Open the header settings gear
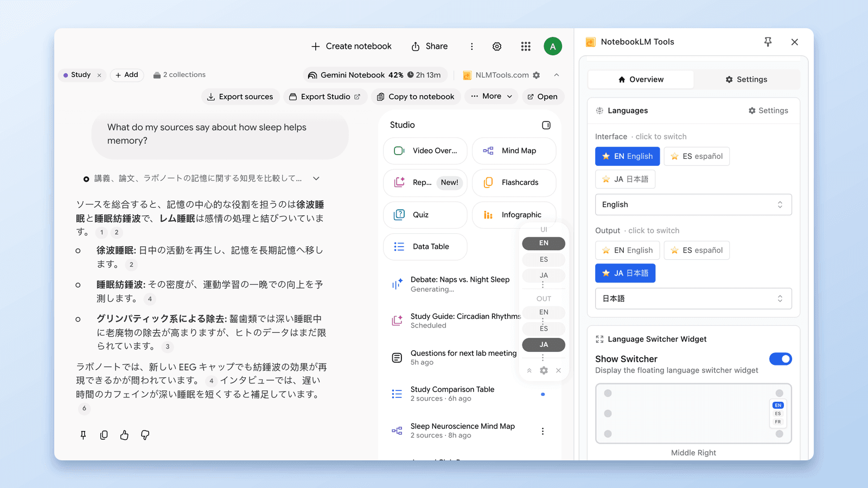The image size is (868, 488). [497, 47]
